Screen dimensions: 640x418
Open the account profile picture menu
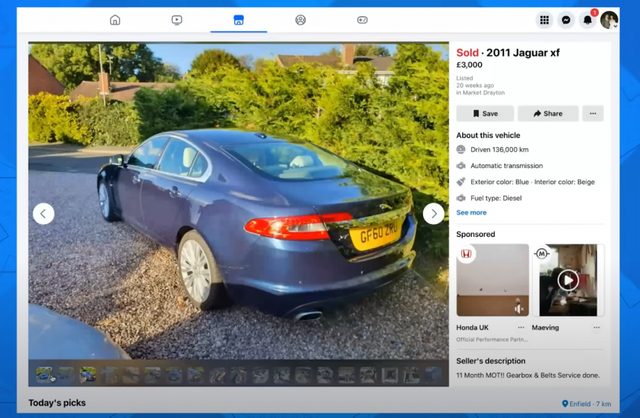pos(609,20)
